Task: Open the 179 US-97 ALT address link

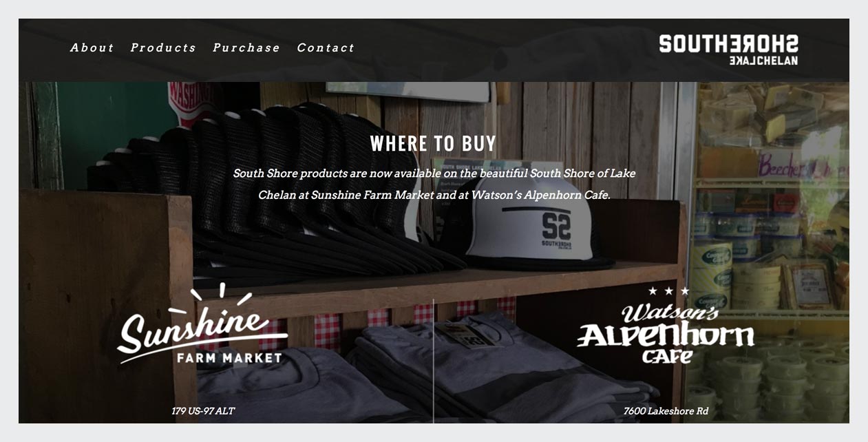Action: coord(203,411)
